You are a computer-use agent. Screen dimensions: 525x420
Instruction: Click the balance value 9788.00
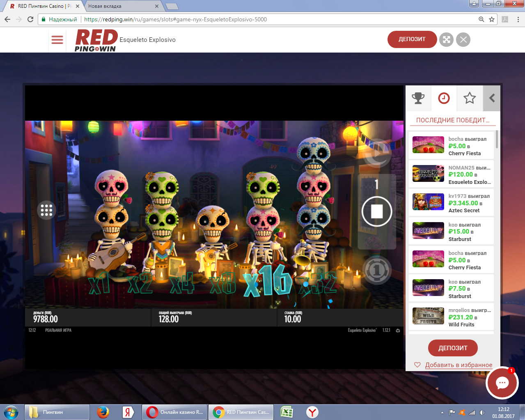46,319
